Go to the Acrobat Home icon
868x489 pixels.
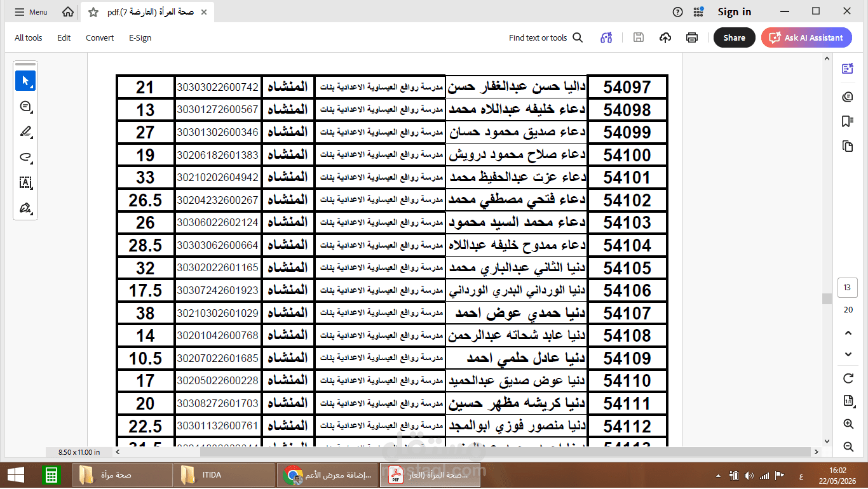(68, 12)
